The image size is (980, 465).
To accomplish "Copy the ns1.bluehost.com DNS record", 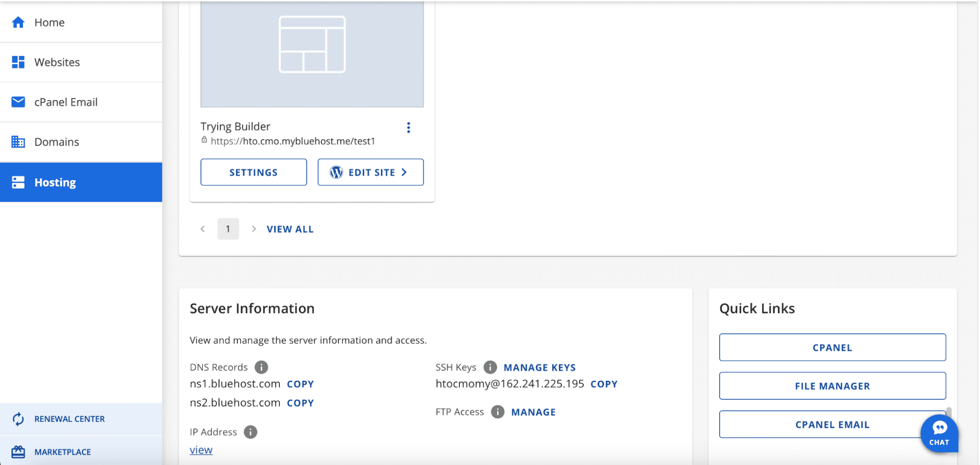I will tap(300, 384).
